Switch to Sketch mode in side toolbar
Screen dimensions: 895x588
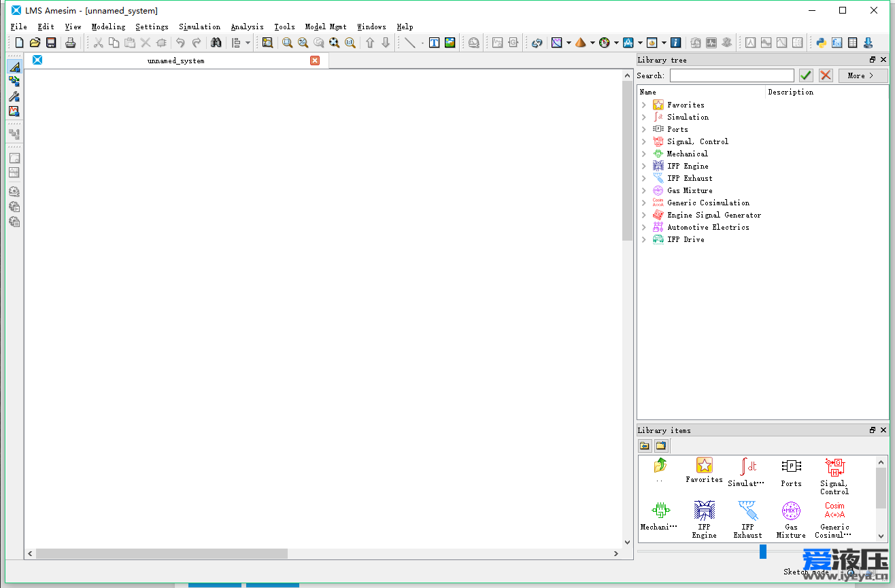pos(14,67)
